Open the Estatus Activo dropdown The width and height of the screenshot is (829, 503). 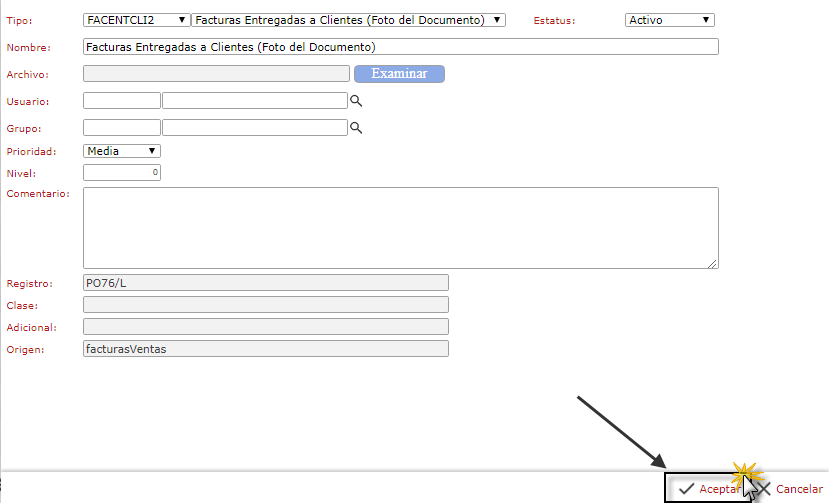click(x=669, y=20)
